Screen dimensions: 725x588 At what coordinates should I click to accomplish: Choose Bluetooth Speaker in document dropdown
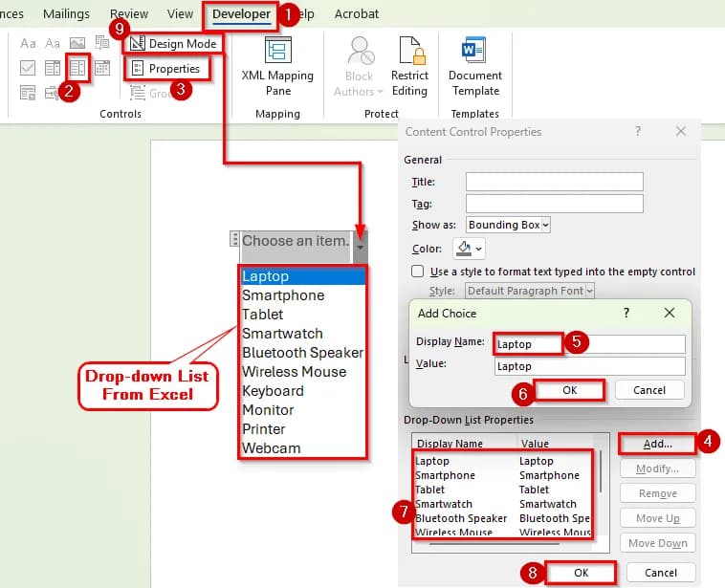(x=303, y=352)
